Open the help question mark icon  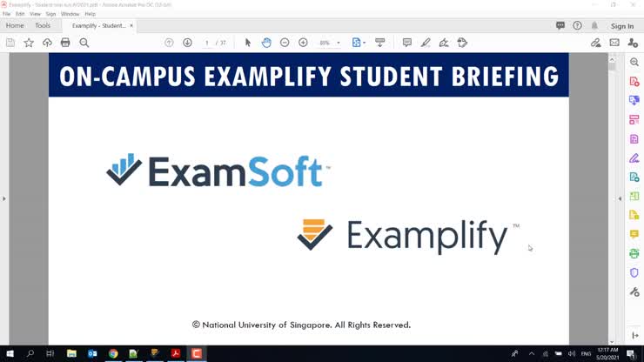coord(577,25)
